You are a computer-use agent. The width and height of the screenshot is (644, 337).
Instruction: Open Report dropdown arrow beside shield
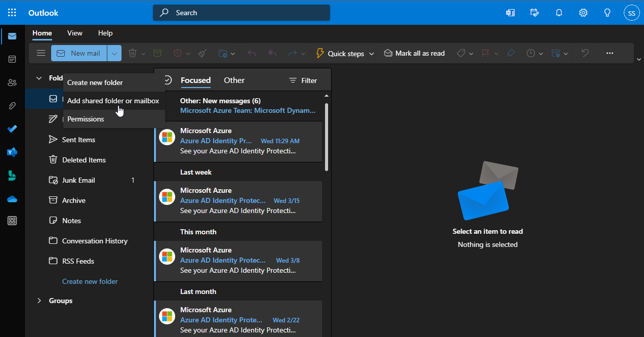(188, 54)
